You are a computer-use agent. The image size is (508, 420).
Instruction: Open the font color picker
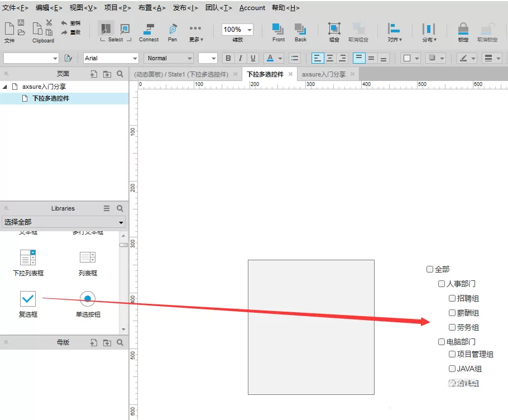(274, 58)
